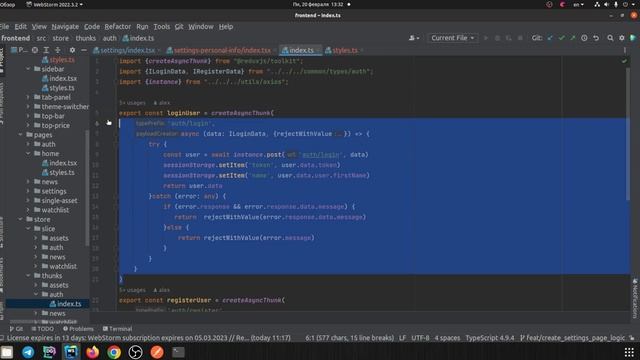
Task: Expand the settings folder in pages
Action: tap(28, 191)
